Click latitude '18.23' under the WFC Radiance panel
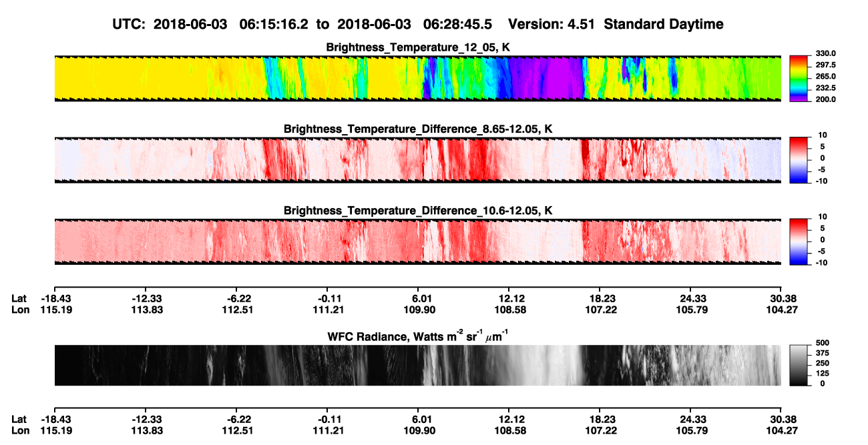868x445 pixels. [600, 419]
